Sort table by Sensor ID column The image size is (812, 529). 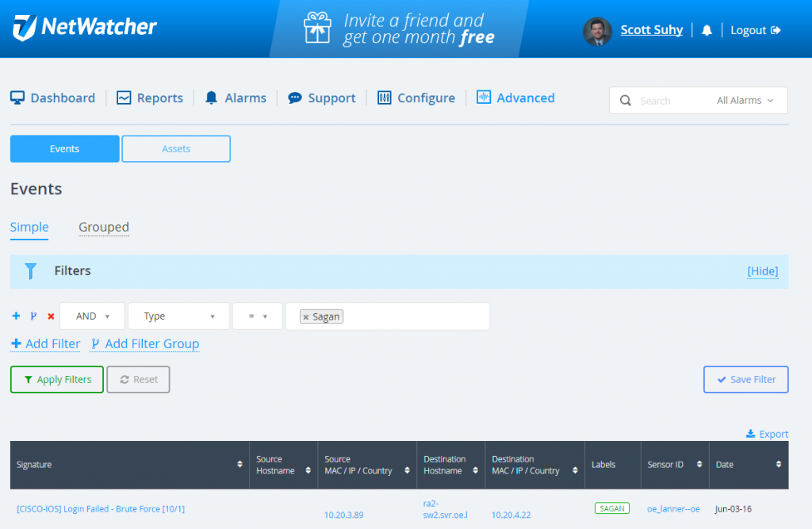(699, 465)
